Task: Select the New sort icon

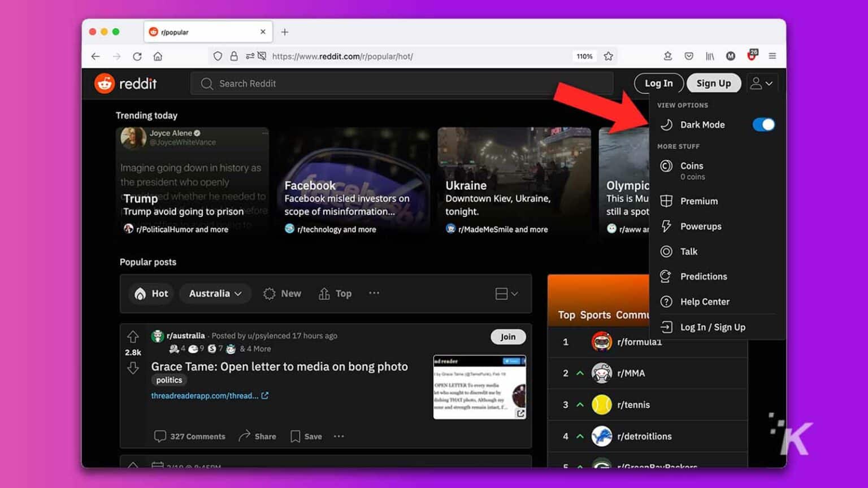Action: pos(269,293)
